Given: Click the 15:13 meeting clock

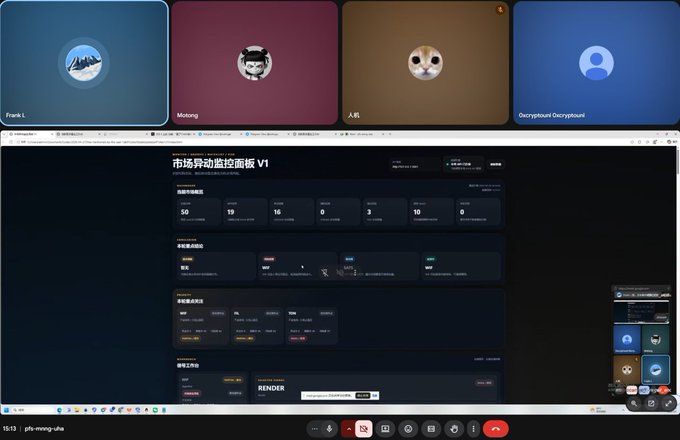Looking at the screenshot, I should pyautogui.click(x=9, y=429).
